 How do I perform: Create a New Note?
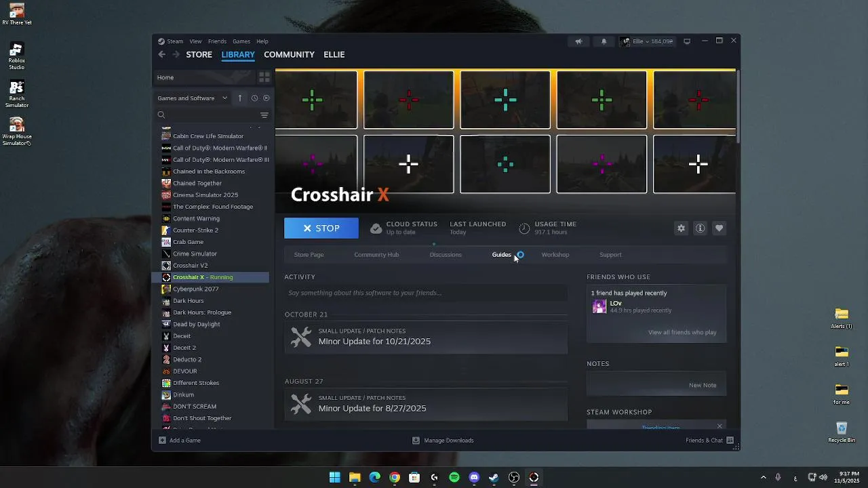point(703,385)
